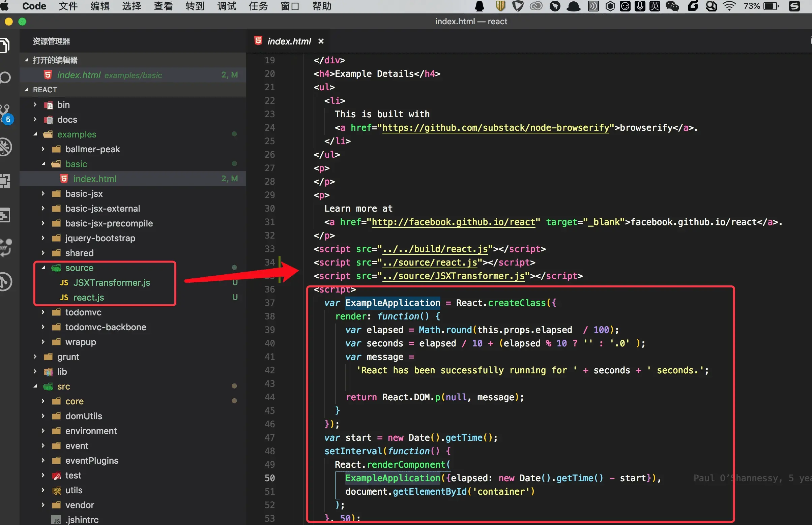Screen dimensions: 812x525
Task: Click the Wi-Fi icon in menu bar
Action: pyautogui.click(x=729, y=6)
